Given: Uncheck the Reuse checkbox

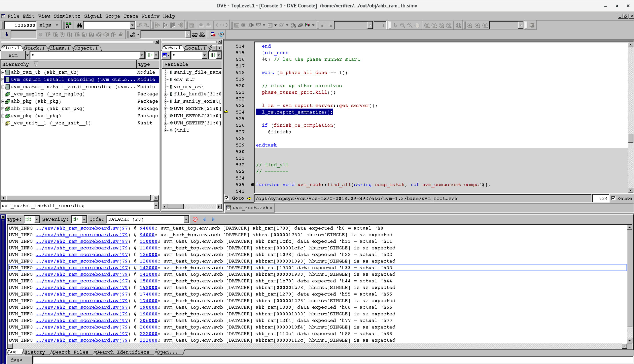Looking at the screenshot, I should click(613, 198).
